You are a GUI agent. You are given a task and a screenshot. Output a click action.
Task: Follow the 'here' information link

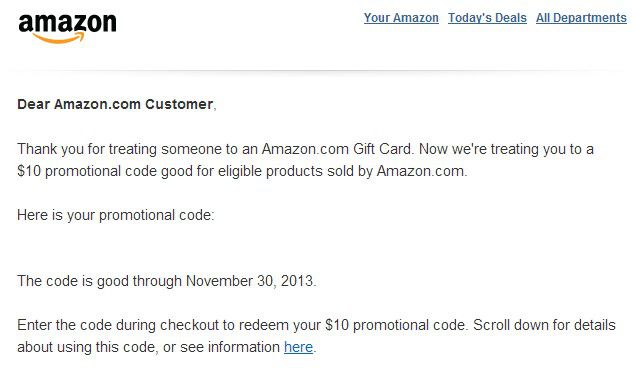click(298, 347)
